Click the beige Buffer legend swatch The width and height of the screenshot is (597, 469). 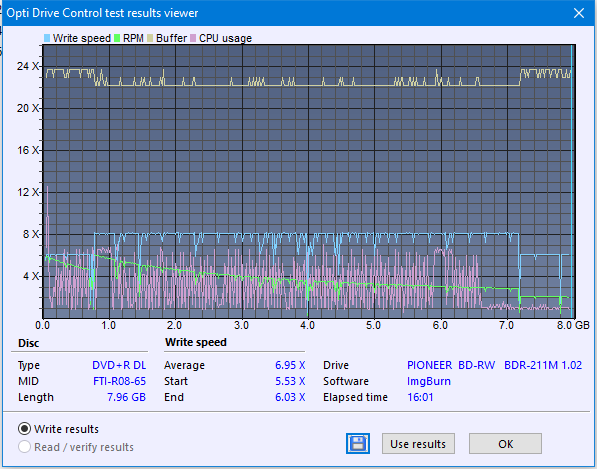point(150,38)
